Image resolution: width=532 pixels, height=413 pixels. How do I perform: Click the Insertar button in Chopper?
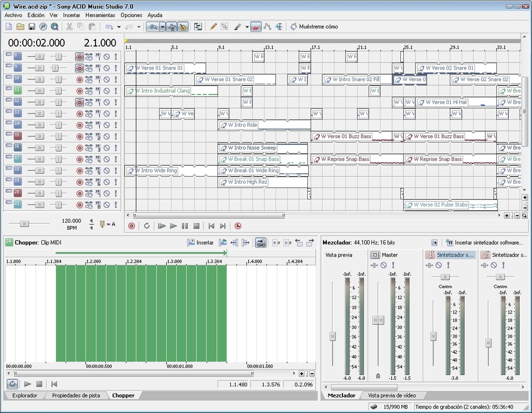click(200, 243)
